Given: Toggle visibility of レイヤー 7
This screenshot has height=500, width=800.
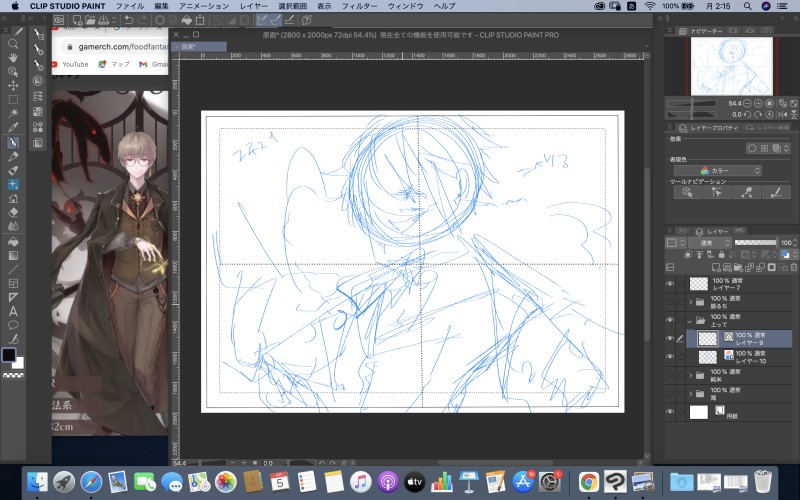Looking at the screenshot, I should [670, 284].
